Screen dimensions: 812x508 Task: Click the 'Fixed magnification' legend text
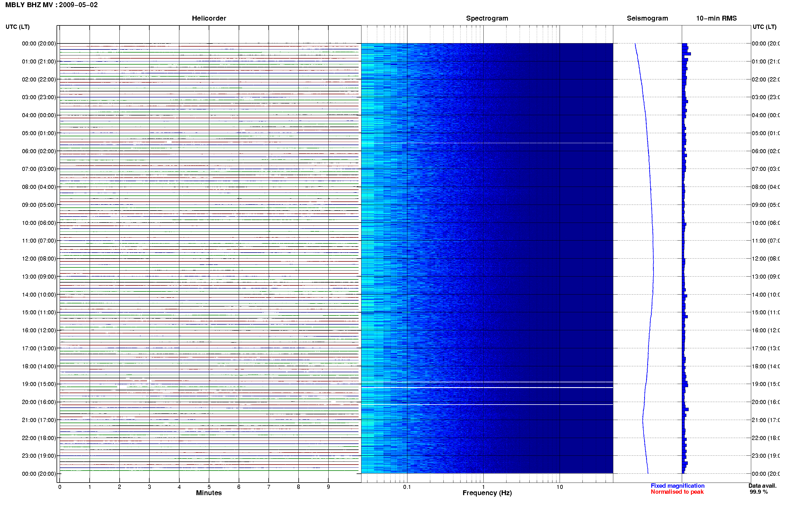pos(678,486)
